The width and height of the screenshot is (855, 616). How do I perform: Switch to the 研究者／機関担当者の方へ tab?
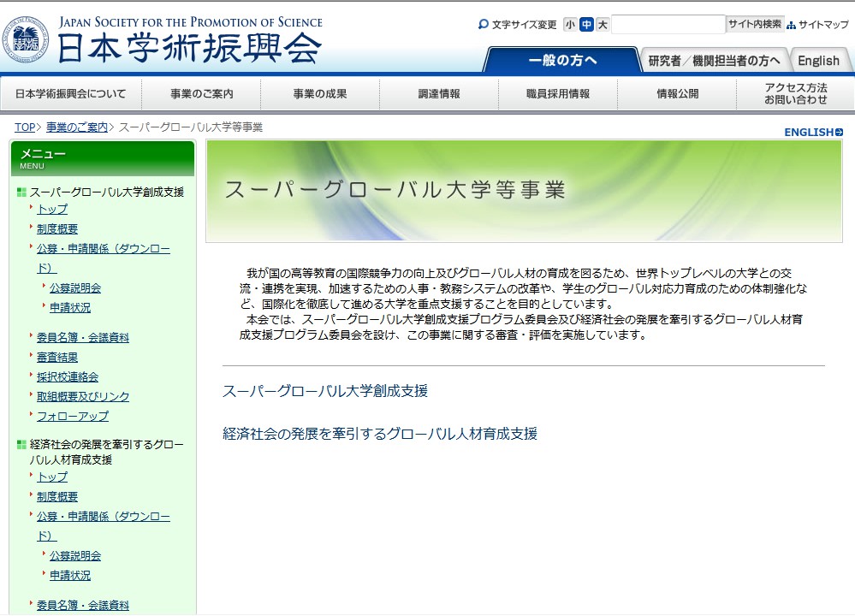click(x=714, y=61)
